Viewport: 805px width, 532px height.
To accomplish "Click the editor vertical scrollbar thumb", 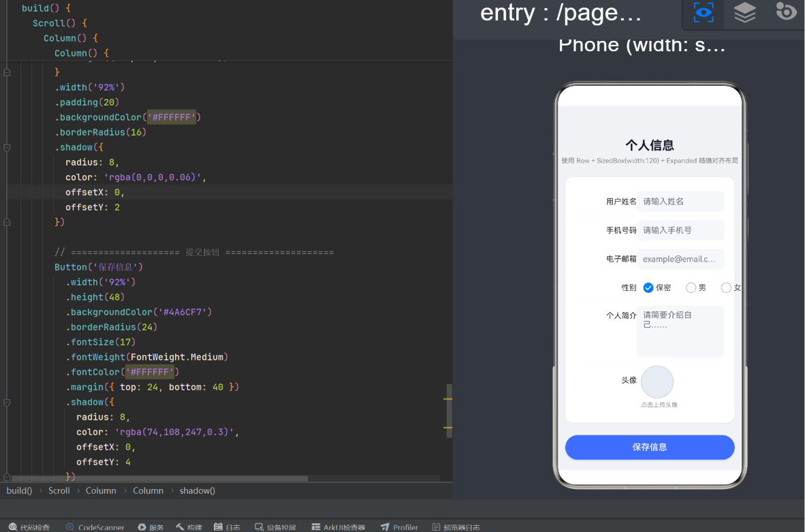I will point(449,411).
